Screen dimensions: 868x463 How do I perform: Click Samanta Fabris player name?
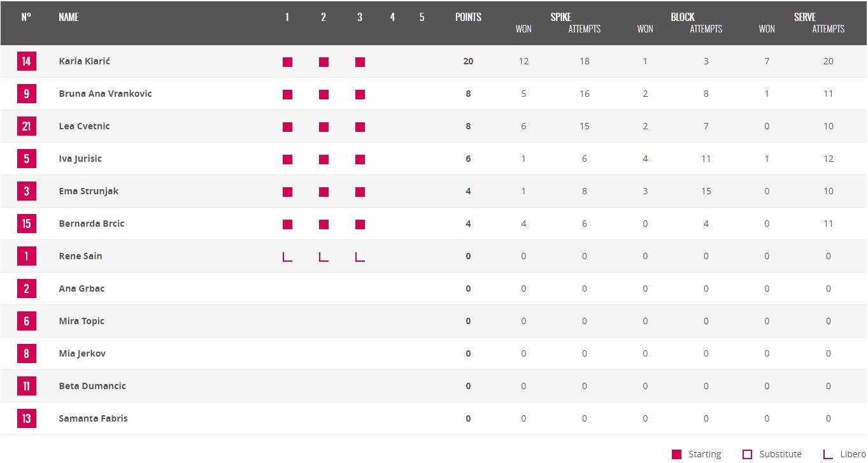pyautogui.click(x=93, y=418)
